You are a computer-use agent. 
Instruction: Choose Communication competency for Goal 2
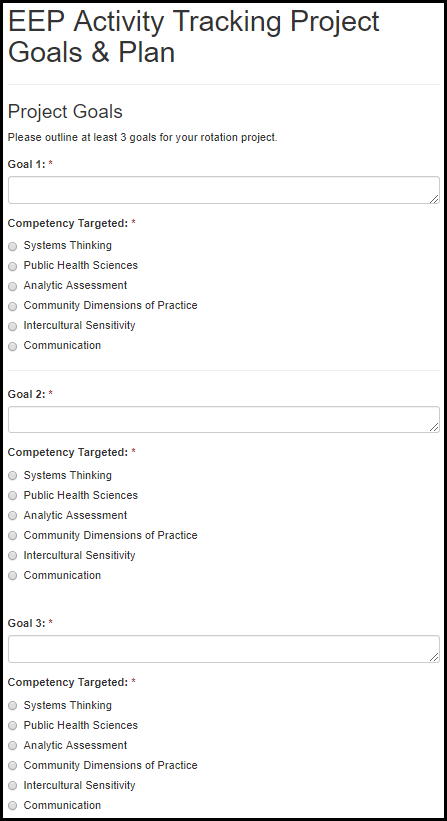[x=13, y=575]
